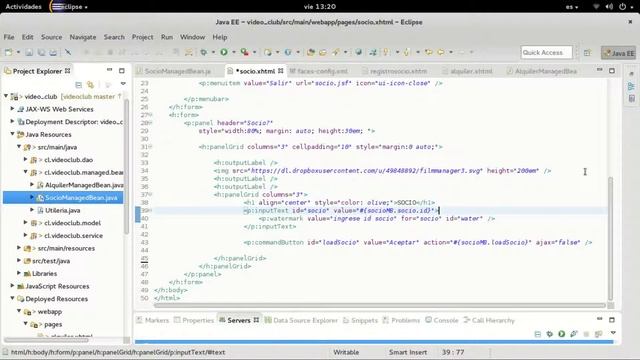Screen dimensions: 640x360
Task: Collapse the Java Resources node
Action: tap(12, 134)
